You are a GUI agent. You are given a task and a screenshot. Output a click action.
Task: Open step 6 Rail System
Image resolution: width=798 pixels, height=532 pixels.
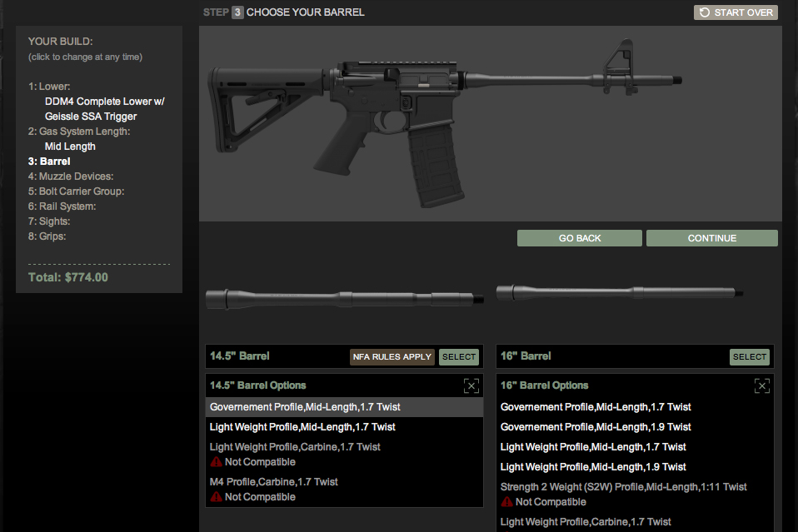62,206
